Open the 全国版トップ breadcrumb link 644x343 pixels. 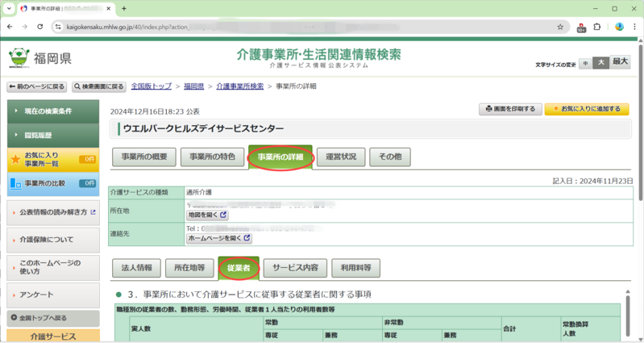pos(152,86)
